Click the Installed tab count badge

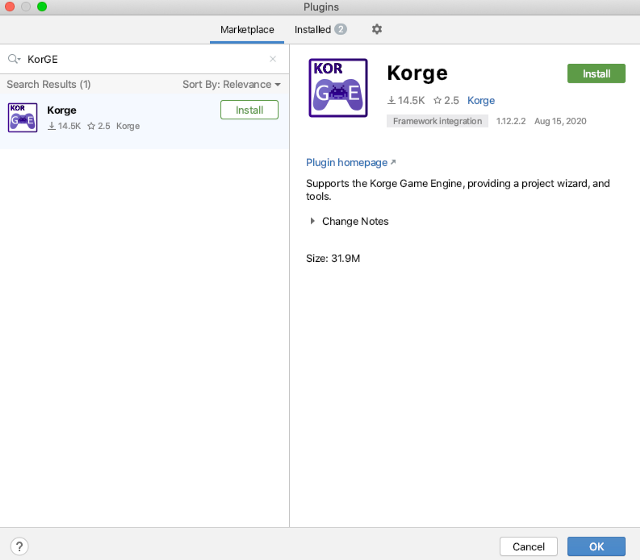(x=340, y=29)
